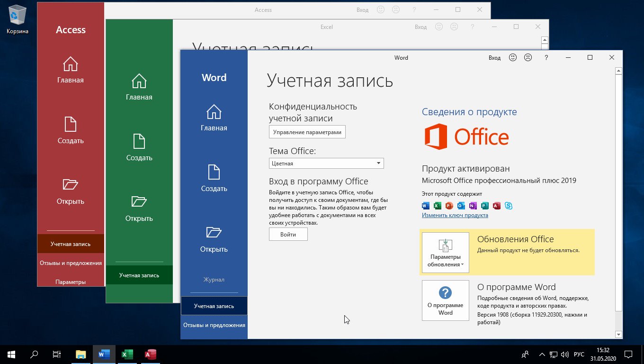Click the Skype product icon in product list
The height and width of the screenshot is (364, 644).
pyautogui.click(x=509, y=205)
